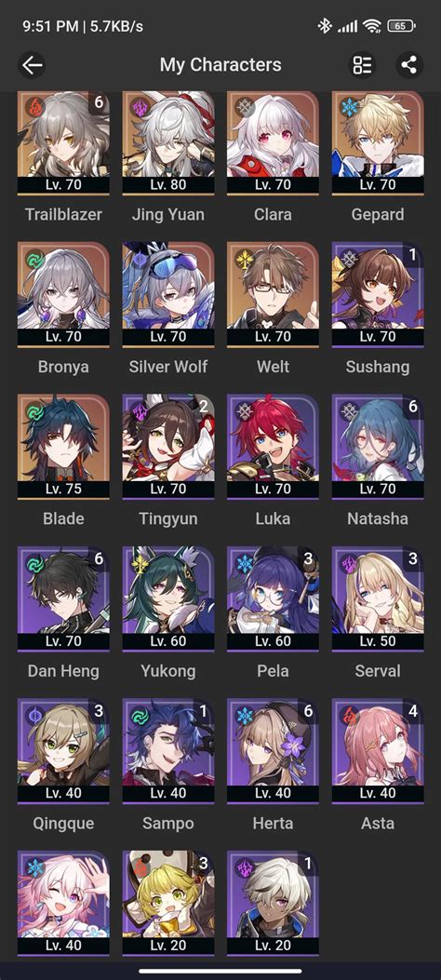441x980 pixels.
Task: Select Herta's level 40 portrait
Action: click(273, 750)
